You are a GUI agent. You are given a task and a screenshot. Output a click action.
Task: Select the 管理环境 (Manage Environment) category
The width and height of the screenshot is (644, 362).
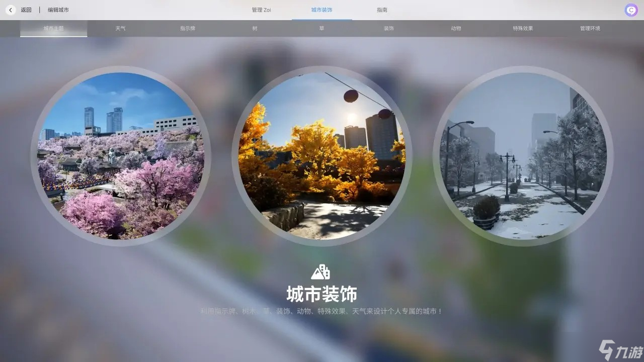click(x=589, y=28)
